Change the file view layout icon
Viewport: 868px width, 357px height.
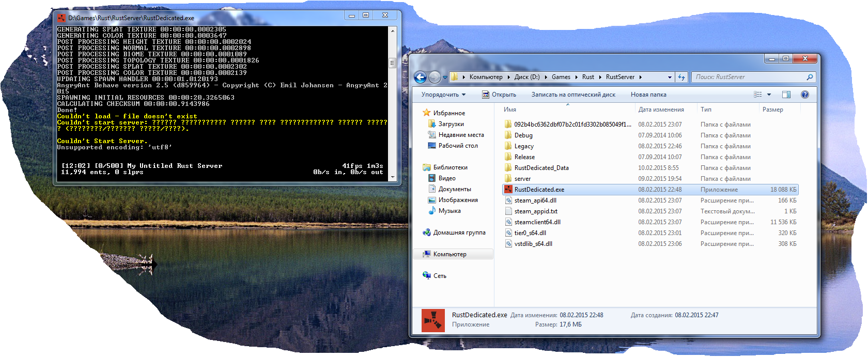coord(758,95)
